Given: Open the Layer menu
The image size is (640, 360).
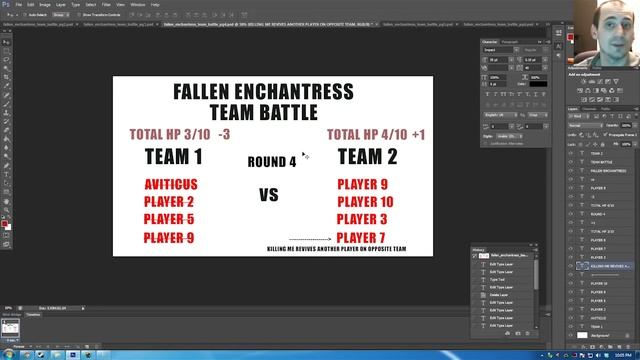Looking at the screenshot, I should coord(60,4).
